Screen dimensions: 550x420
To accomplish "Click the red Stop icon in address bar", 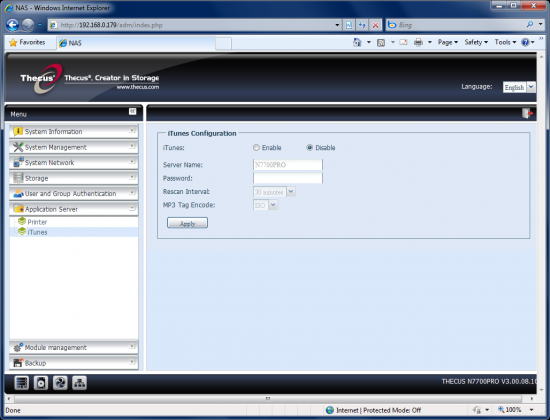I will coord(375,25).
